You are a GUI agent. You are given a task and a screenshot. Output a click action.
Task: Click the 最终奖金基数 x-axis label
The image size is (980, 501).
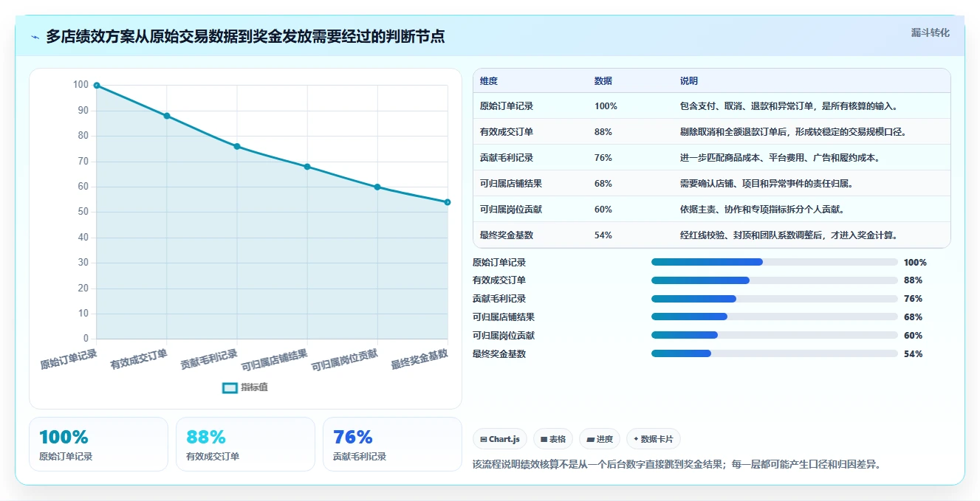click(419, 359)
